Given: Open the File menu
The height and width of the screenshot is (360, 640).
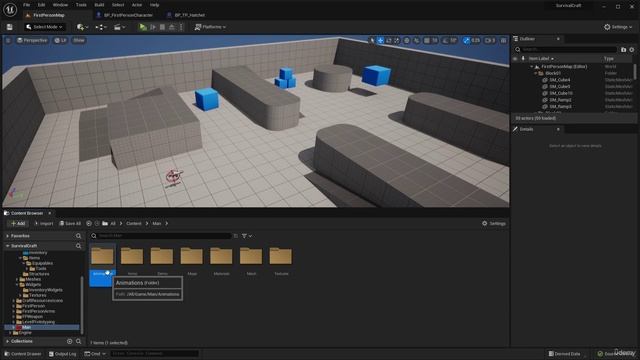Looking at the screenshot, I should click(x=27, y=5).
